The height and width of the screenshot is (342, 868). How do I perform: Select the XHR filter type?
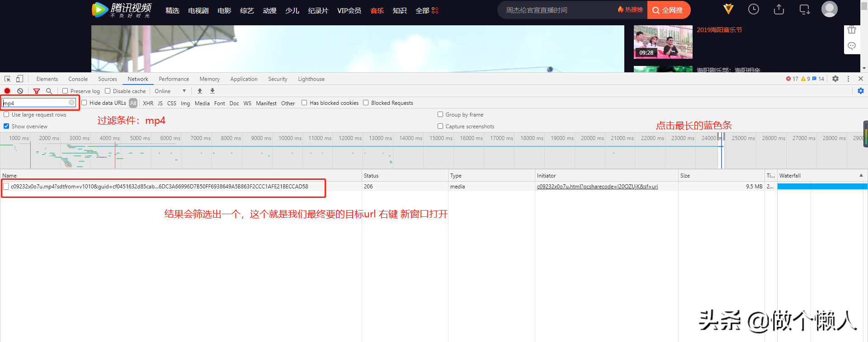(148, 103)
